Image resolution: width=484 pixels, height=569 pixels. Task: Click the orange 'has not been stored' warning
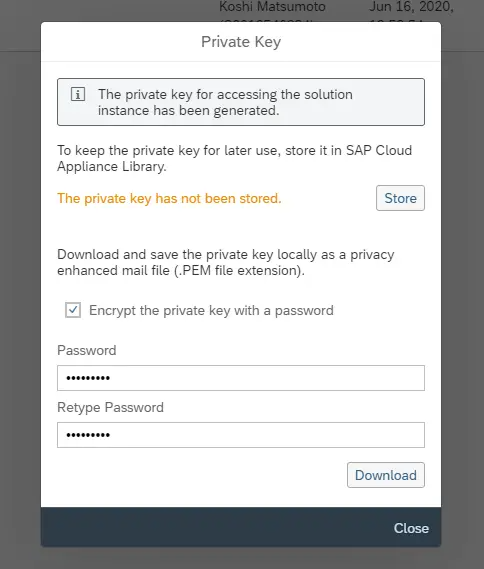pos(169,198)
